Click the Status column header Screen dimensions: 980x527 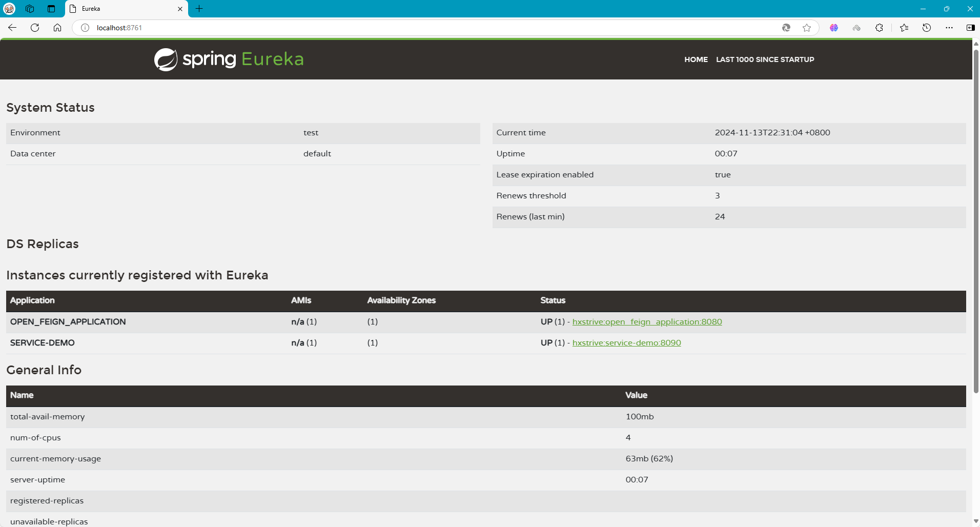tap(553, 300)
